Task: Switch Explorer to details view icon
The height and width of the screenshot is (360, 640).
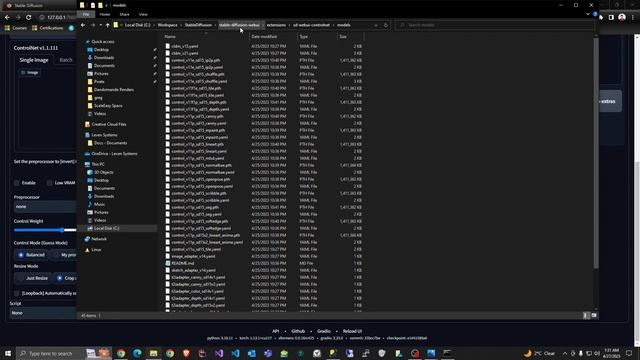Action: (x=586, y=315)
